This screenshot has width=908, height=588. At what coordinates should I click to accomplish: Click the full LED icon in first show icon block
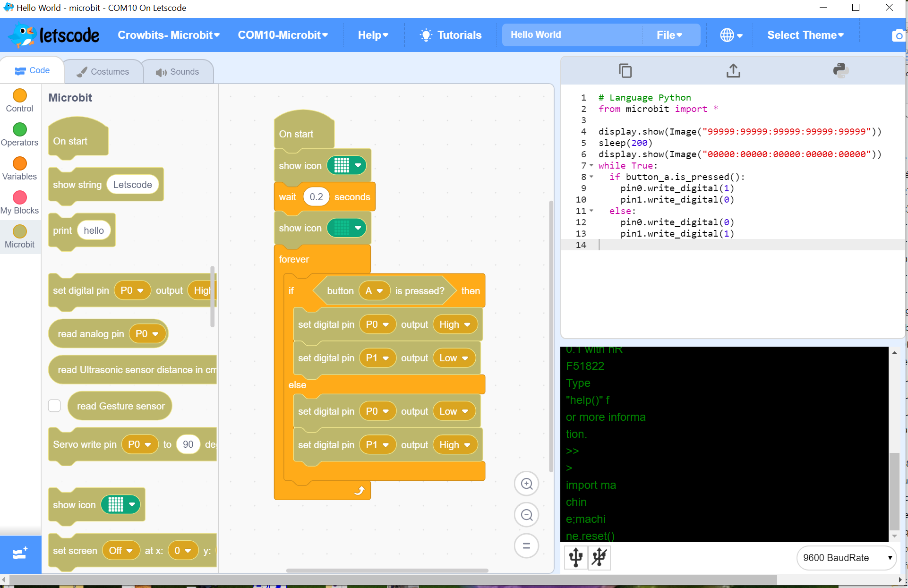(342, 165)
